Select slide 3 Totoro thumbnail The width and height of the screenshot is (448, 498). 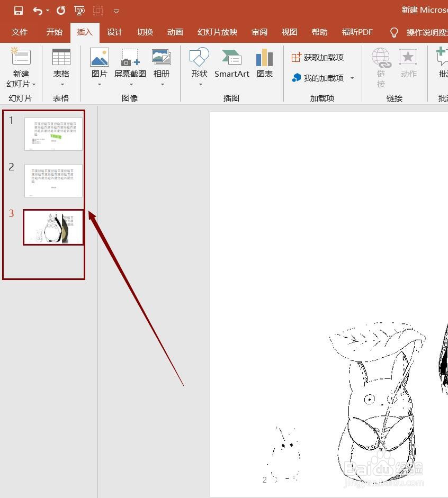click(53, 227)
